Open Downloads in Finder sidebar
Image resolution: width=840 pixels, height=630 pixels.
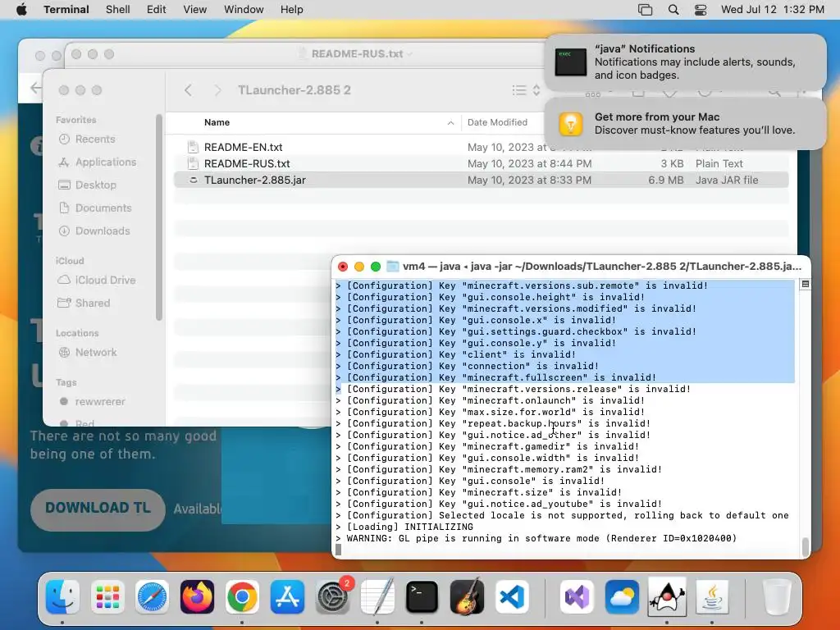tap(103, 231)
